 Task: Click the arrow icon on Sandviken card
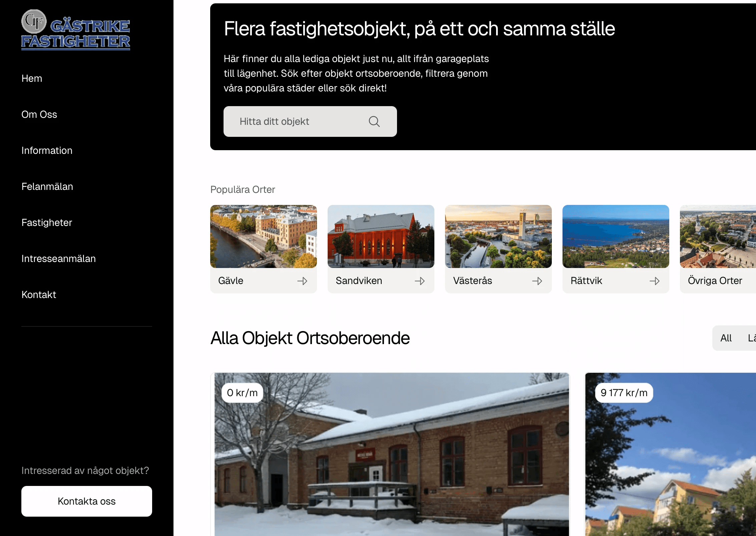tap(420, 281)
